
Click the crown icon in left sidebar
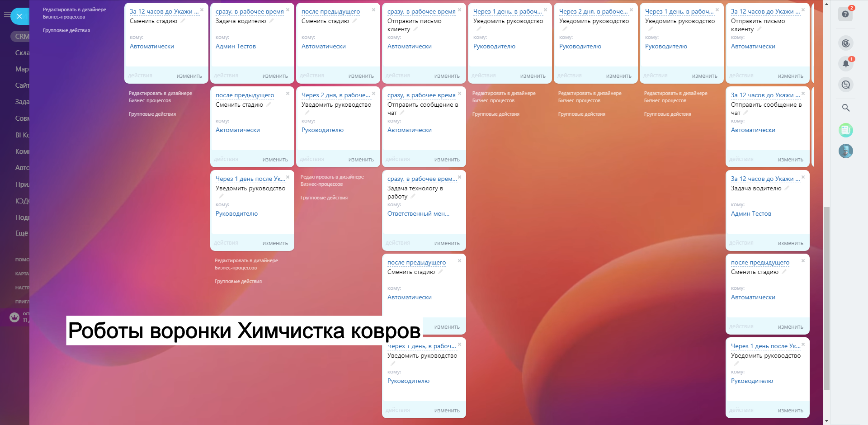[x=14, y=317]
